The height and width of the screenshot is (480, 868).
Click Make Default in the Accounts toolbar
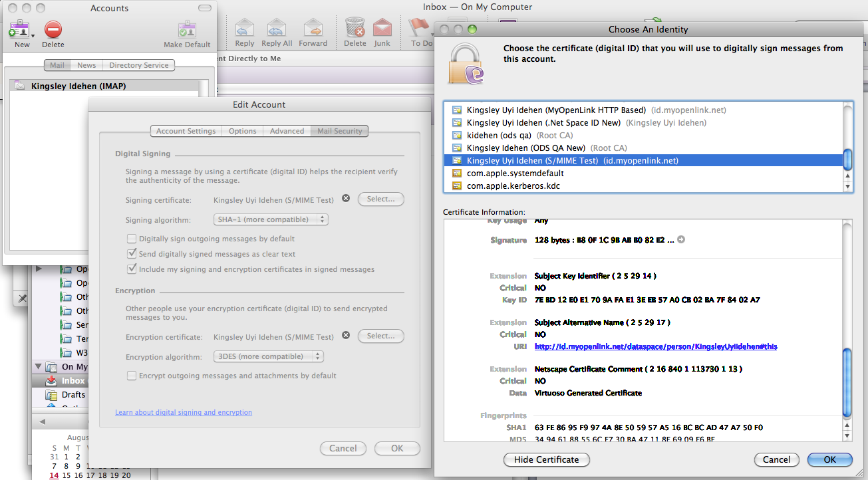[x=187, y=35]
